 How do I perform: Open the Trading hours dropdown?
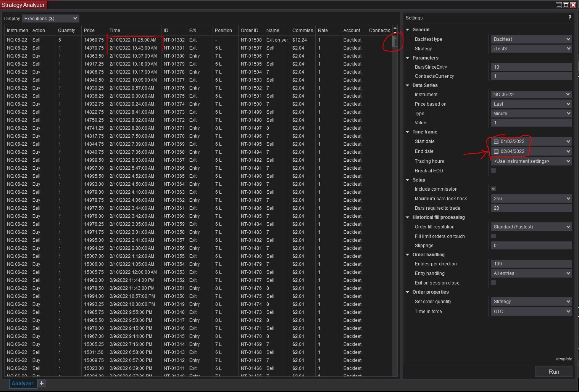[531, 161]
